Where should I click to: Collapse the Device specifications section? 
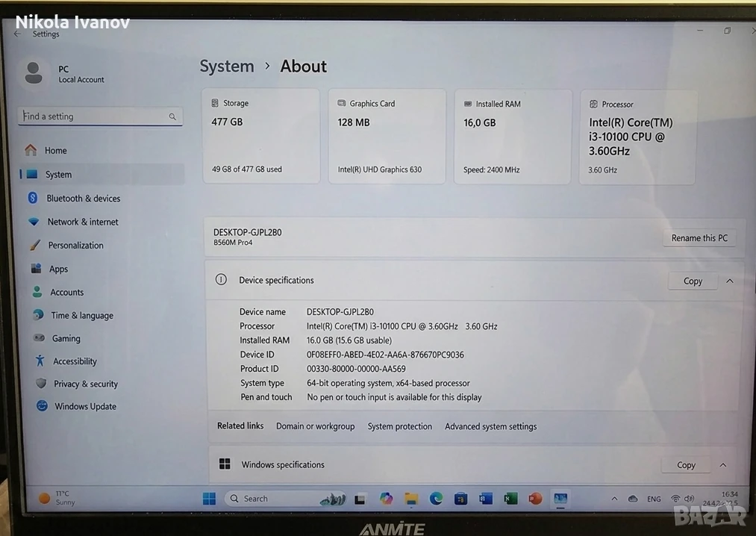point(730,281)
